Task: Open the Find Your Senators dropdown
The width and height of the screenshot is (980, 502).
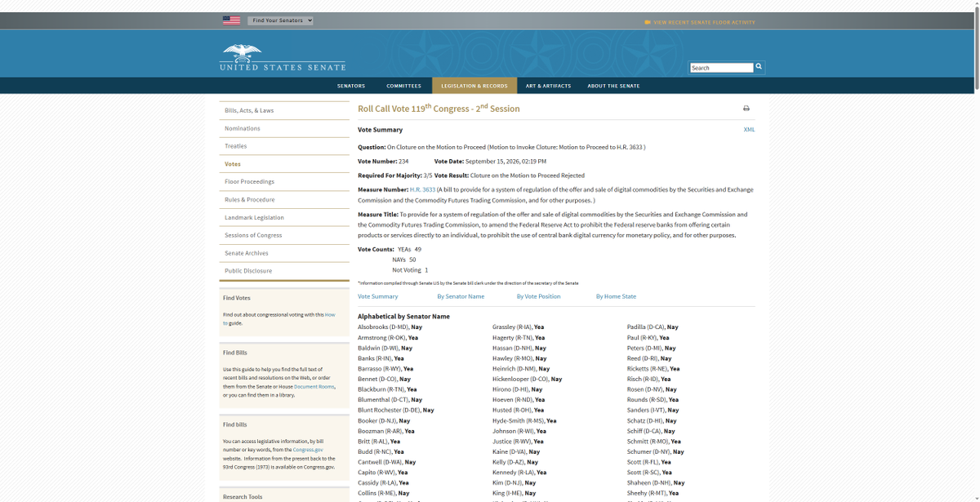Action: pos(280,20)
